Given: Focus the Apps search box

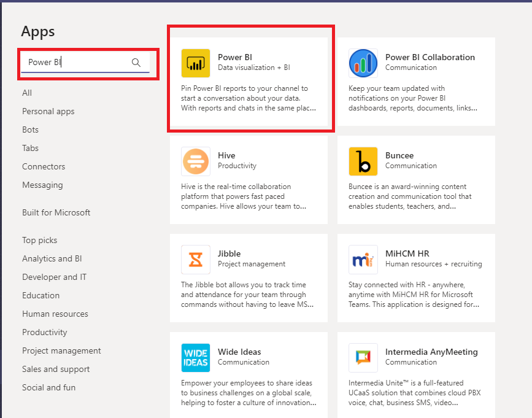Looking at the screenshot, I should pyautogui.click(x=85, y=62).
